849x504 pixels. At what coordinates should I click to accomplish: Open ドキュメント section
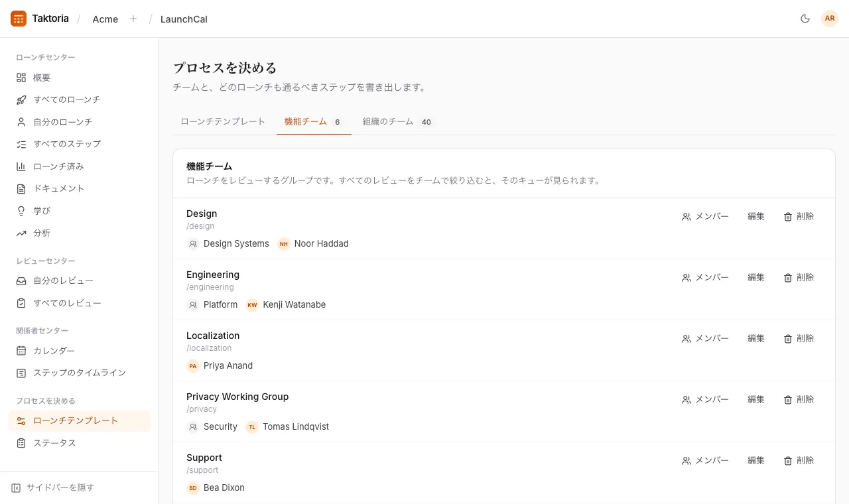[x=80, y=188]
